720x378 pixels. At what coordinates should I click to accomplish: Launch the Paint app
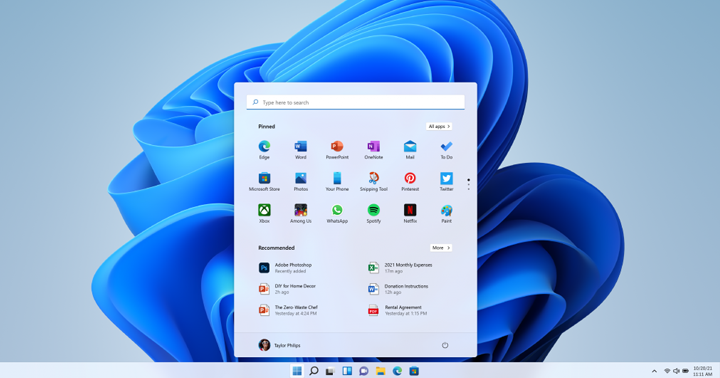pyautogui.click(x=446, y=214)
